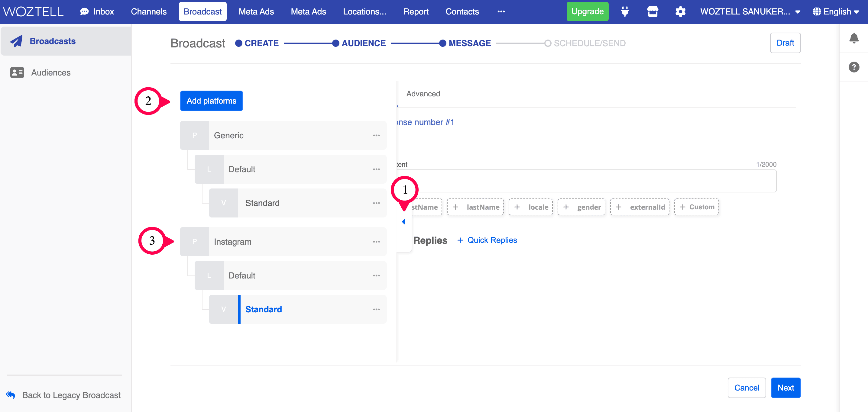Open the English language dropdown
868x412 pixels.
coord(836,12)
